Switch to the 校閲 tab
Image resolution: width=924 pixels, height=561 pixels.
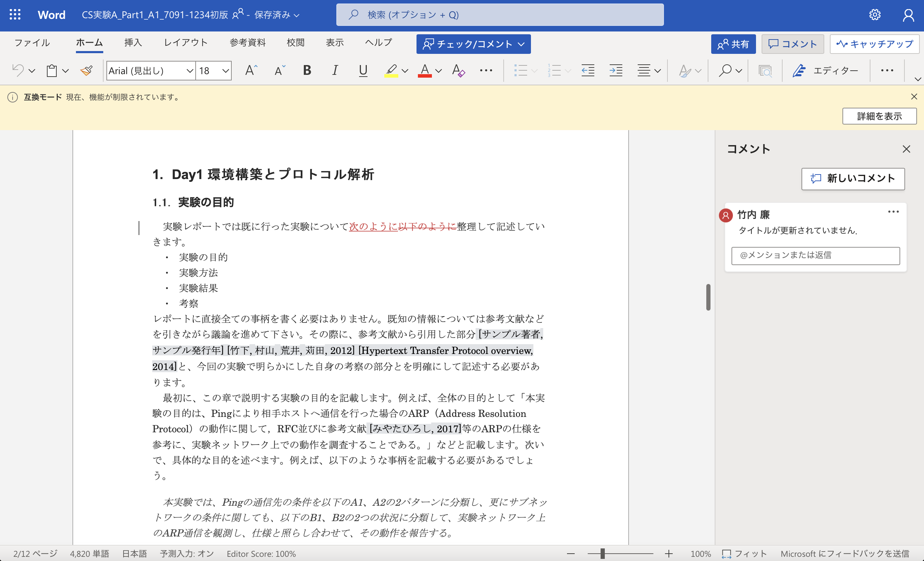295,42
